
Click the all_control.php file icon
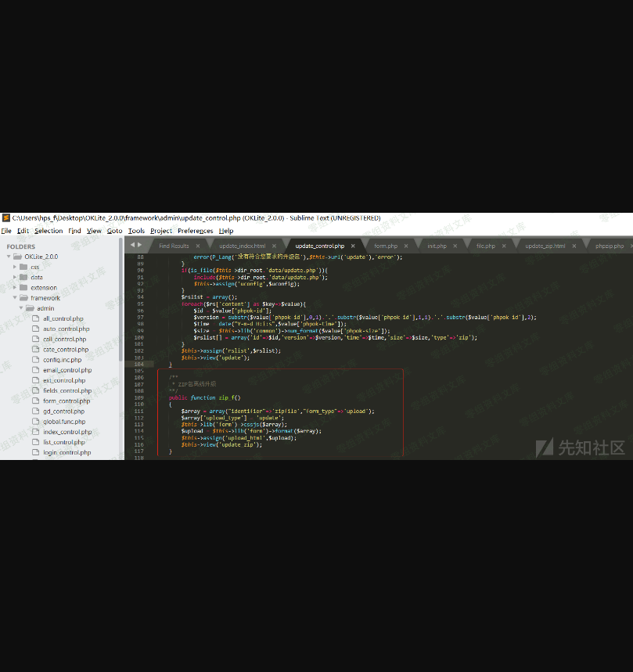(x=35, y=318)
